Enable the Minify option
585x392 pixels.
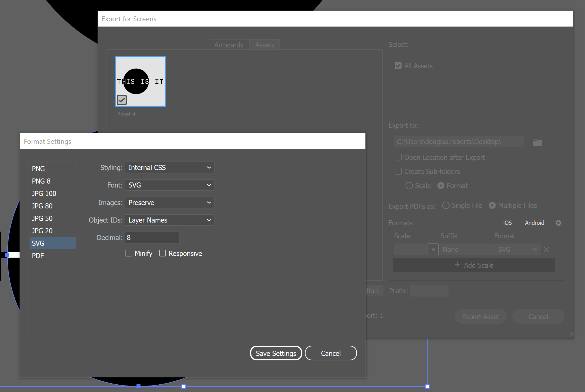pyautogui.click(x=129, y=253)
